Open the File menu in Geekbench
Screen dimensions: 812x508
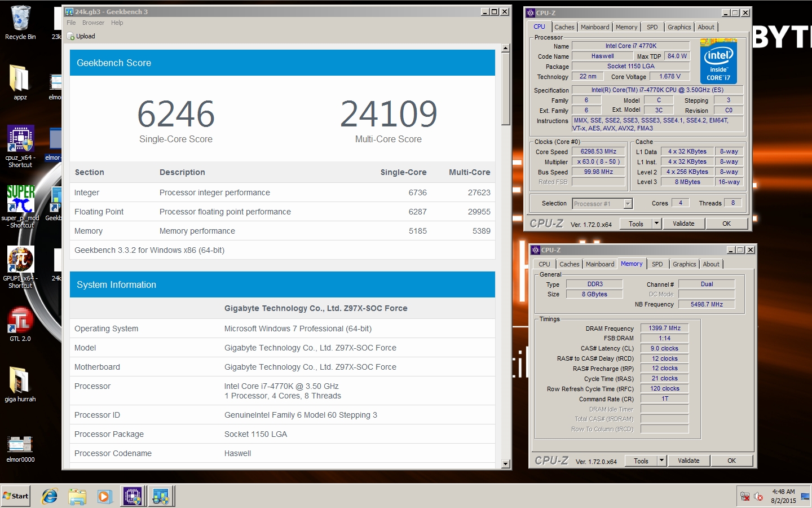(x=71, y=23)
